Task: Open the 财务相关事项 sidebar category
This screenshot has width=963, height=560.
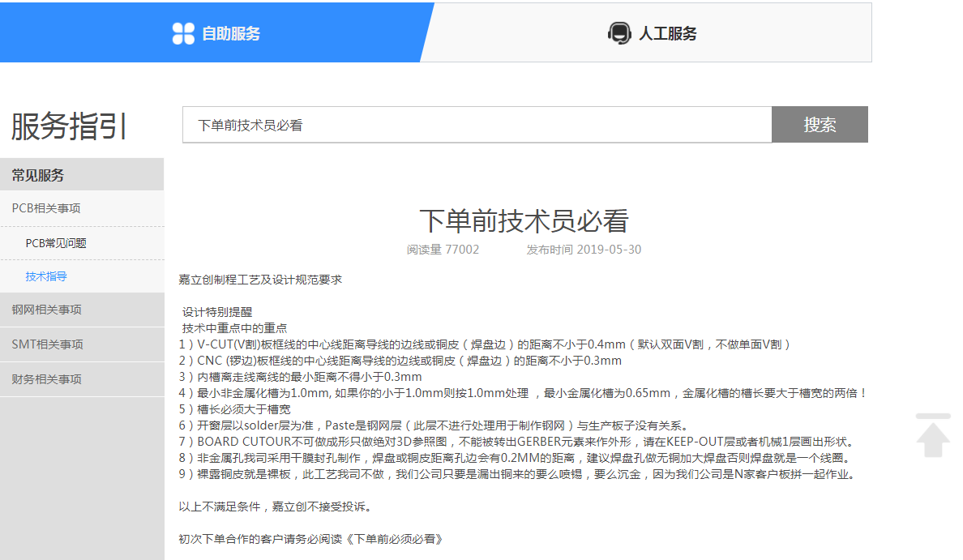Action: [46, 379]
